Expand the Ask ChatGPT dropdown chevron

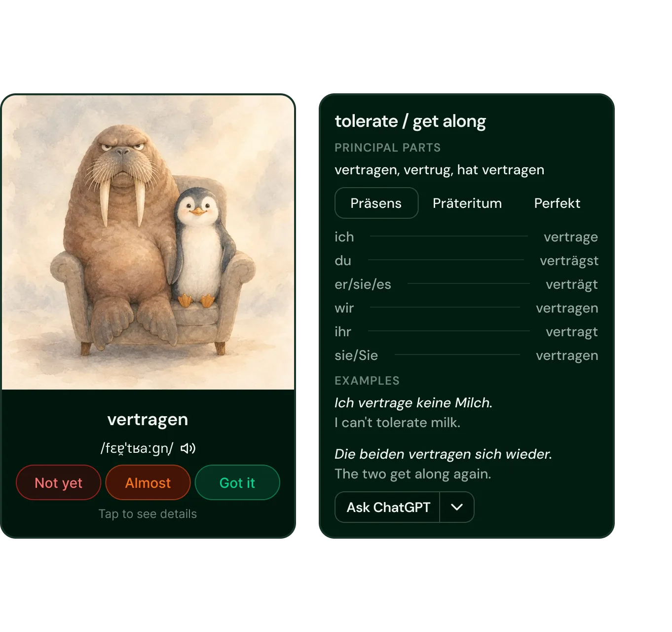tap(457, 507)
